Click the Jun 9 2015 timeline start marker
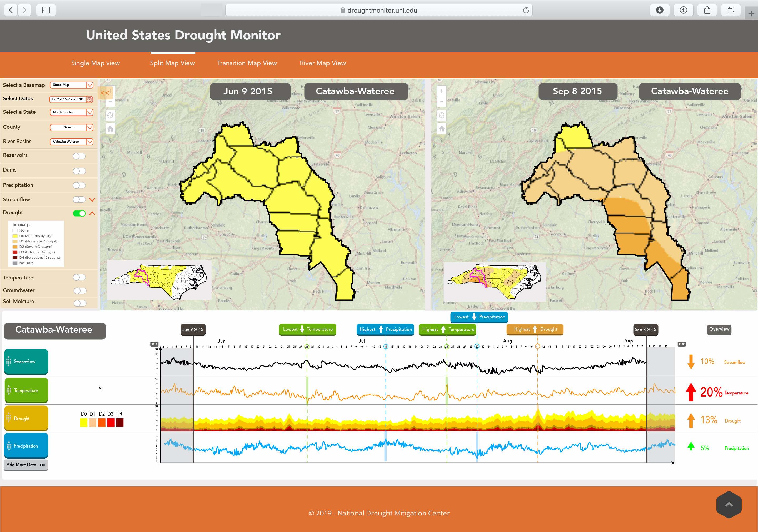This screenshot has height=532, width=758. [193, 329]
